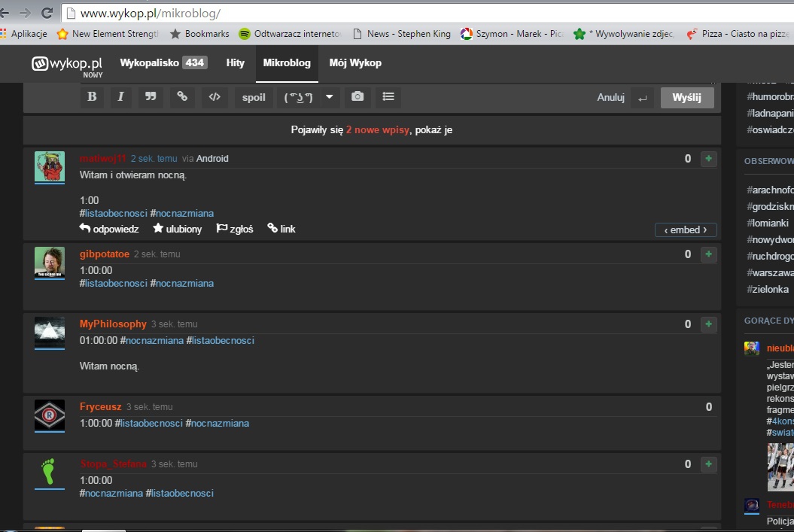The height and width of the screenshot is (532, 794).
Task: Expand the embed option on matiwoj11's post
Action: point(685,230)
